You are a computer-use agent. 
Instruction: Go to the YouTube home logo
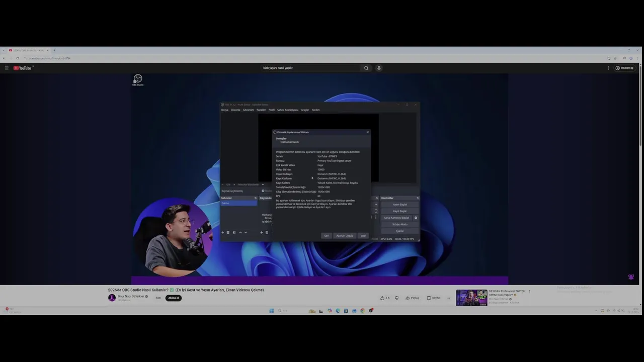(x=22, y=68)
